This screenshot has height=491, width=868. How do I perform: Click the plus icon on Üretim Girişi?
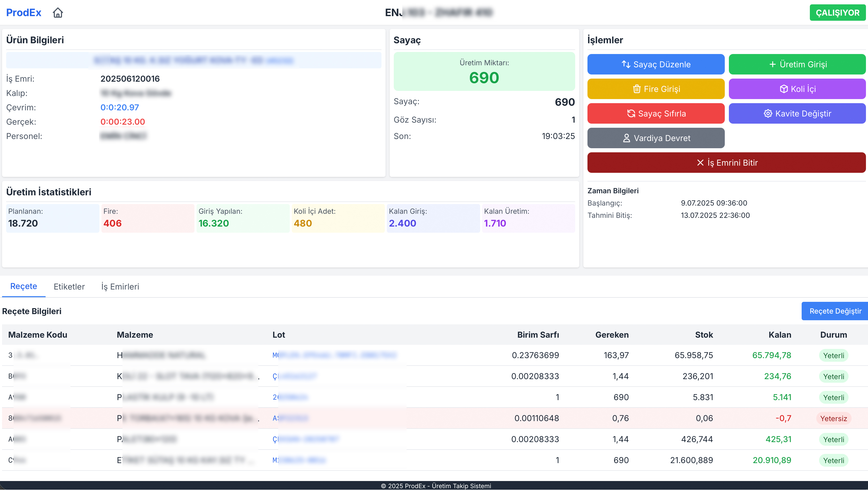pyautogui.click(x=772, y=64)
